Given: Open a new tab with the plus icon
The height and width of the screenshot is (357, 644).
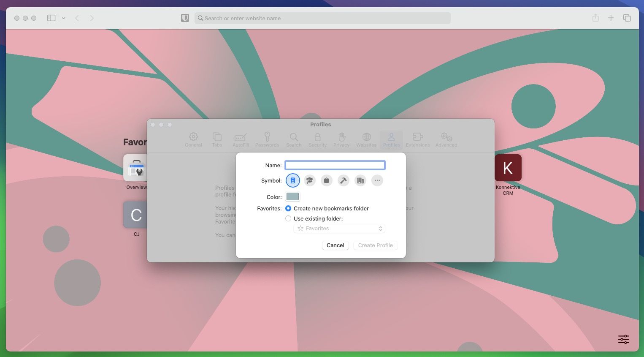Looking at the screenshot, I should click(611, 18).
